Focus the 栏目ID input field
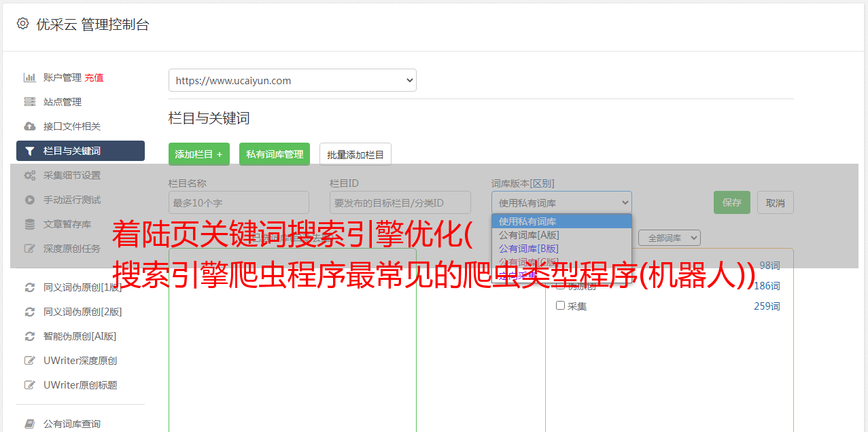The height and width of the screenshot is (432, 868). click(400, 202)
